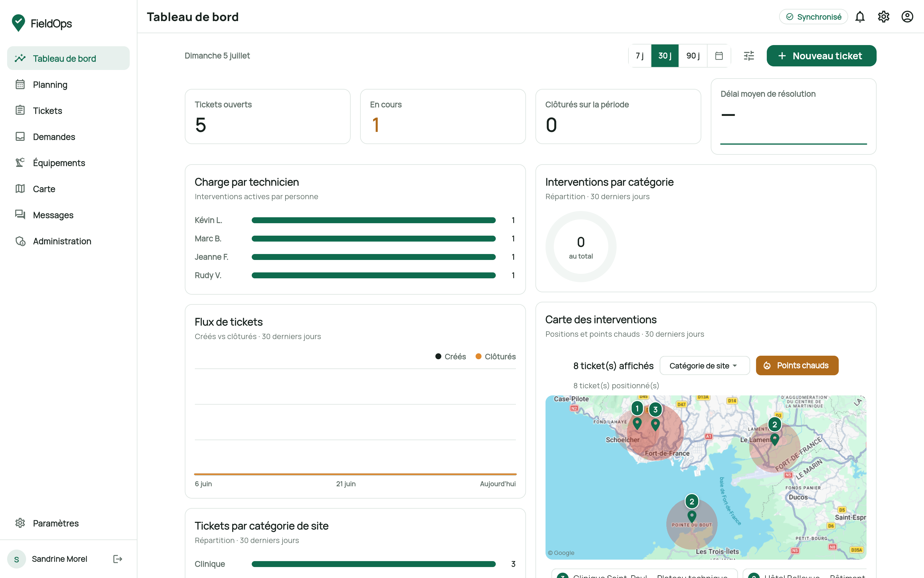
Task: Navigate to Équipements
Action: click(x=68, y=162)
